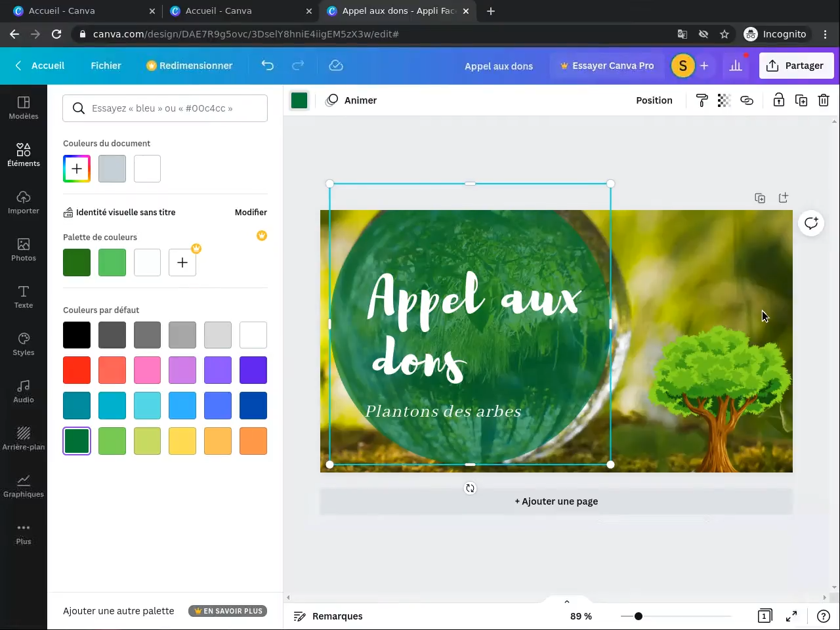Click the cloud save status icon

point(336,66)
